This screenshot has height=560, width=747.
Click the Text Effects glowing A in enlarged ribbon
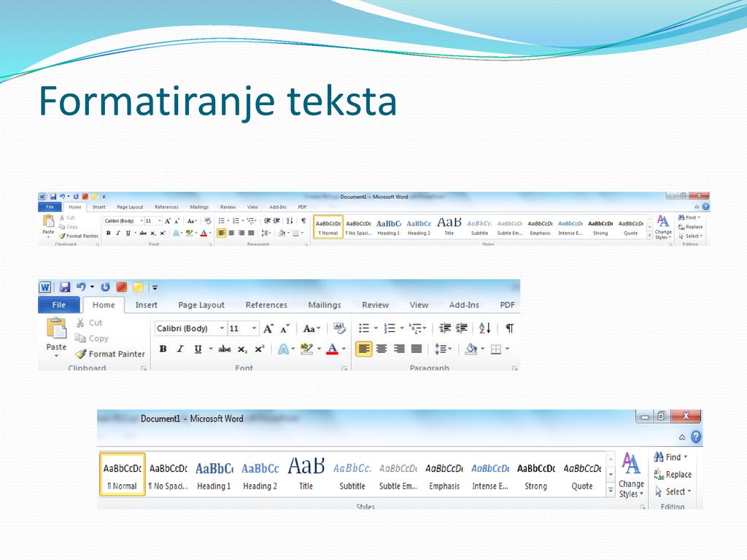[x=284, y=349]
